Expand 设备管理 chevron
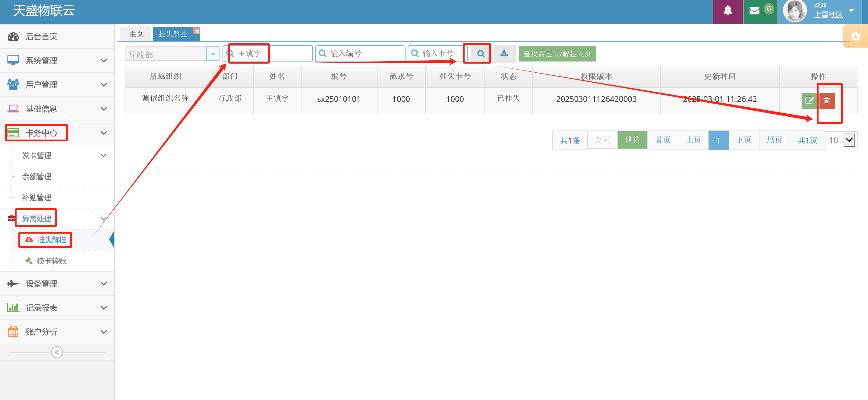The width and height of the screenshot is (868, 400). pyautogui.click(x=104, y=284)
